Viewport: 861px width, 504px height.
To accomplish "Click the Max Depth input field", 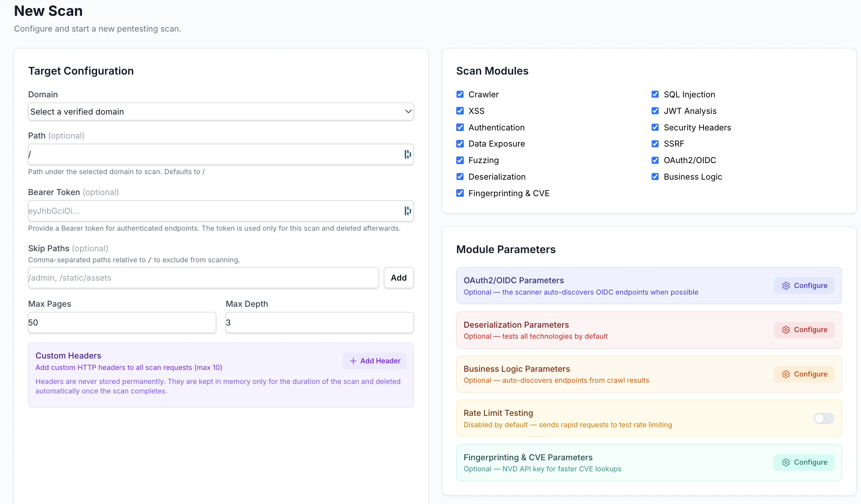I will click(x=319, y=323).
